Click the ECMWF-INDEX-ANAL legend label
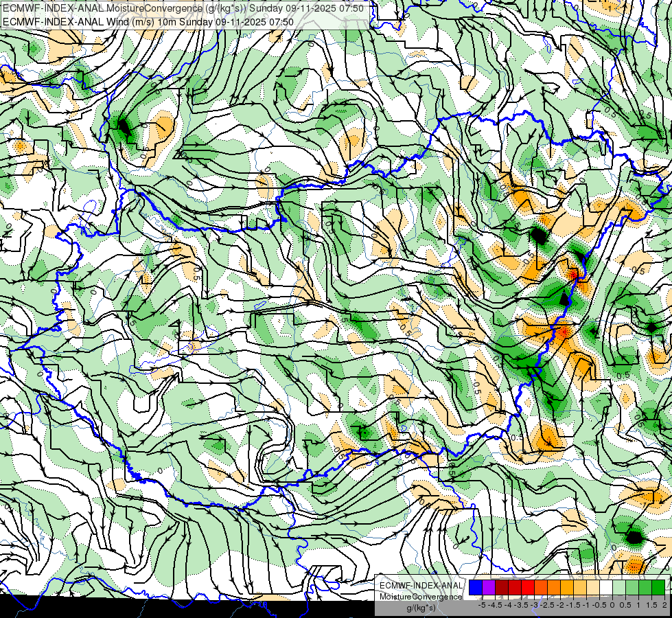This screenshot has width=672, height=618. pyautogui.click(x=421, y=586)
